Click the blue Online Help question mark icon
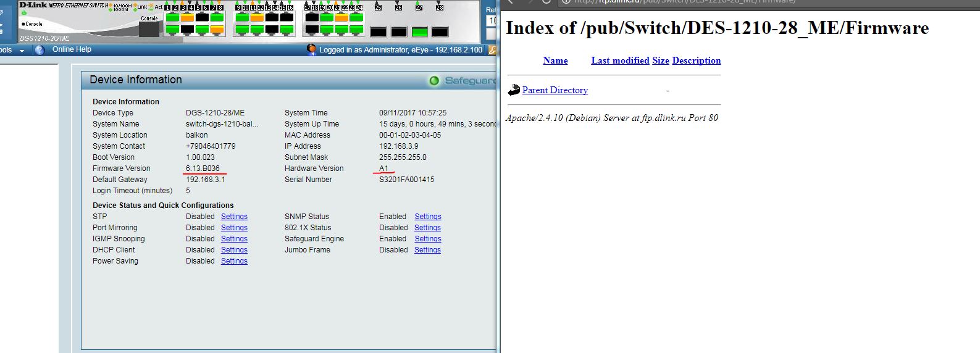This screenshot has height=353, width=980. (40, 50)
